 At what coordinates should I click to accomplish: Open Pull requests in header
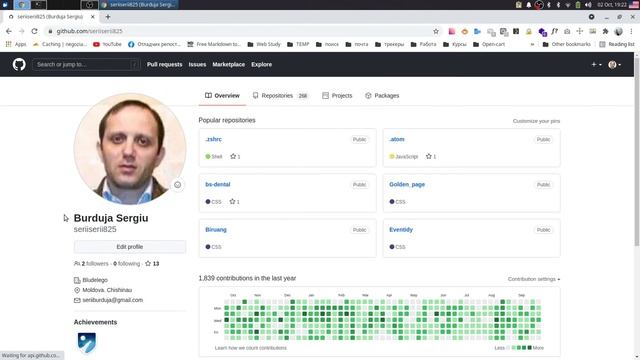164,64
